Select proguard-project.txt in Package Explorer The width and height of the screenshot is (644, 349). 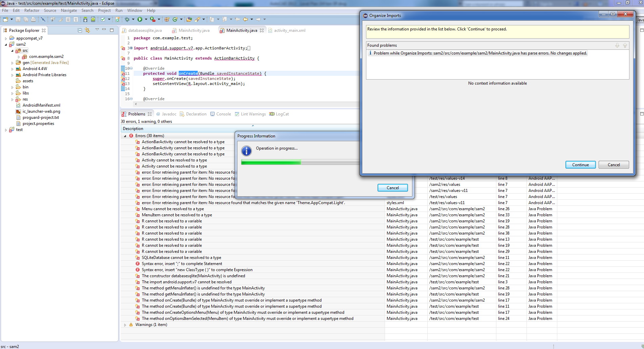click(x=41, y=117)
